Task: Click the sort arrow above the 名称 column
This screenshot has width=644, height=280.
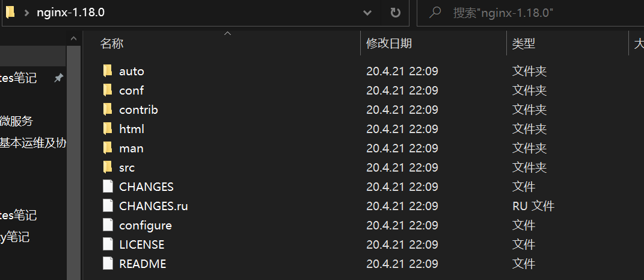Action: click(227, 33)
